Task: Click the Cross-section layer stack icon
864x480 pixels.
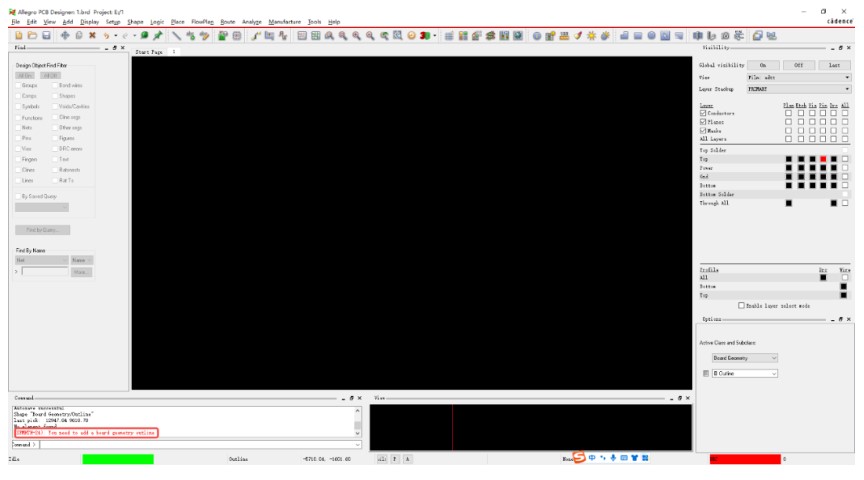Action: [x=490, y=36]
